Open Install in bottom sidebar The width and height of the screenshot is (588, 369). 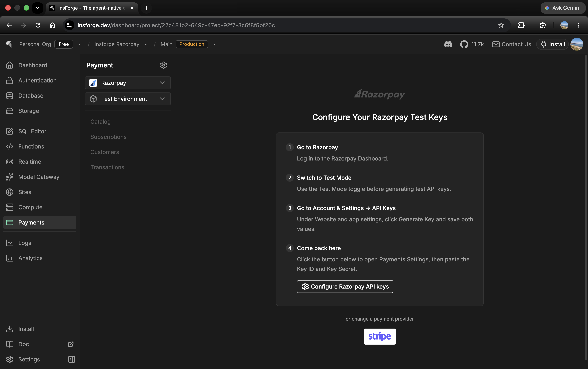(40, 329)
